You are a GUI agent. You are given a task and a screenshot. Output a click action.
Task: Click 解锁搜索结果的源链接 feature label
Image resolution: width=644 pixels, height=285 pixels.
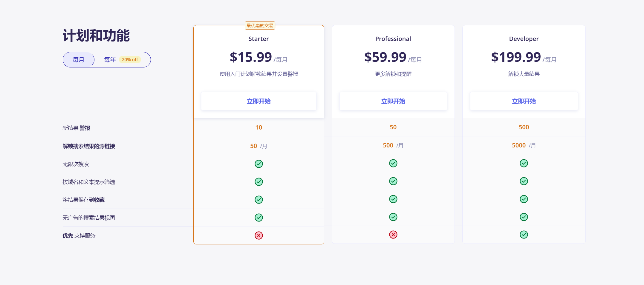[89, 146]
